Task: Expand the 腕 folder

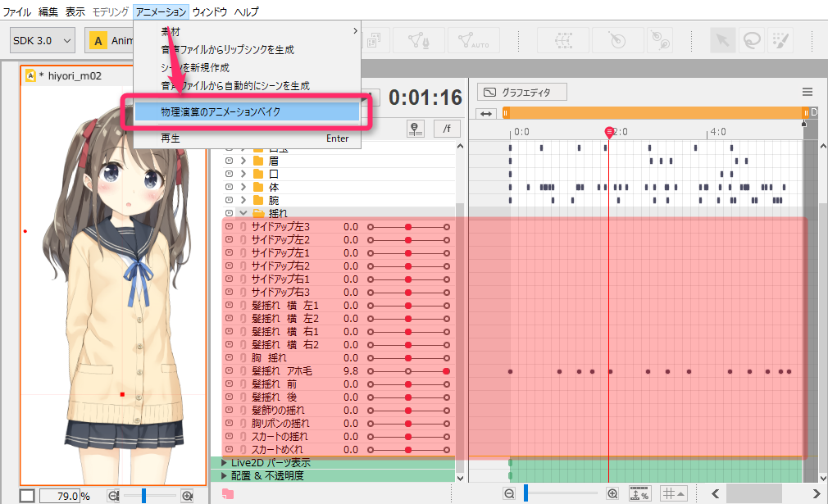Action: (243, 199)
